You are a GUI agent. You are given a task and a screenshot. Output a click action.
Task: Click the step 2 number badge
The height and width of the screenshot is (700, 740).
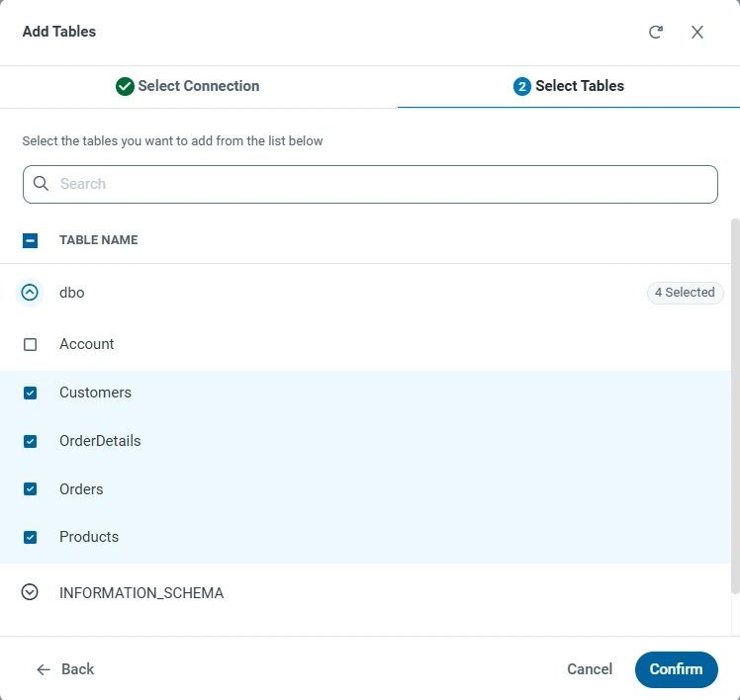(522, 86)
